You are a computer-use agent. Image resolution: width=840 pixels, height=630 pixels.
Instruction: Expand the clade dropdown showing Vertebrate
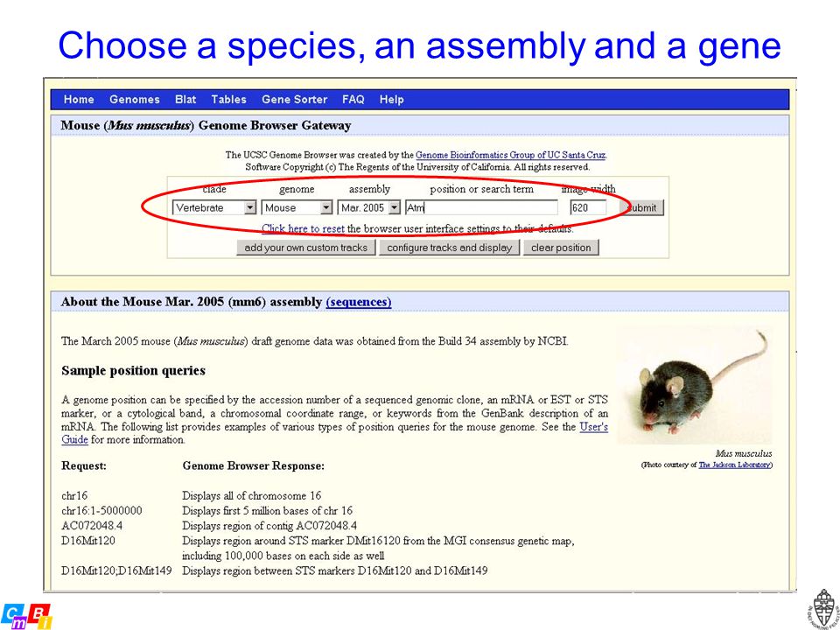coord(214,208)
